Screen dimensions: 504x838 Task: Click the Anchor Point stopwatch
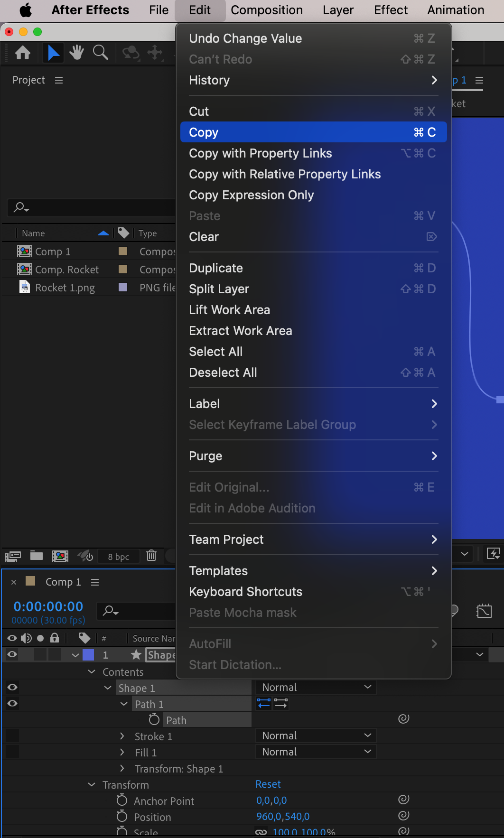point(122,801)
